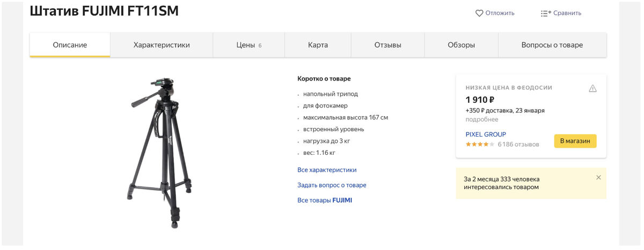Click the text напольный трипод
644x250 pixels.
[x=331, y=94]
